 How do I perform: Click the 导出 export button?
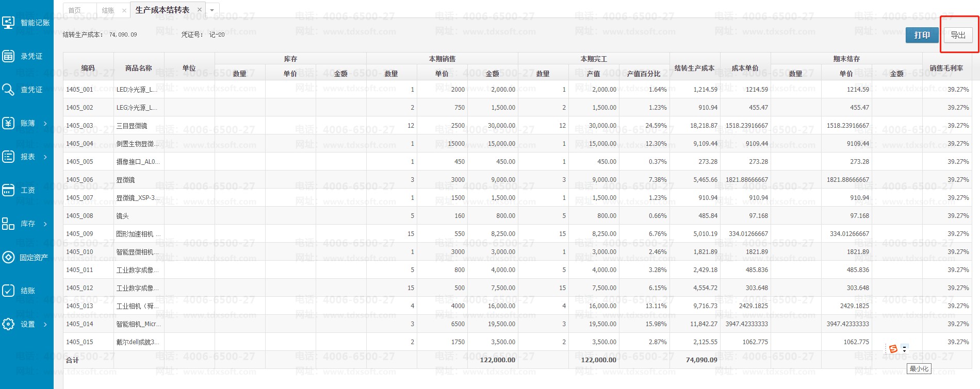[x=958, y=35]
